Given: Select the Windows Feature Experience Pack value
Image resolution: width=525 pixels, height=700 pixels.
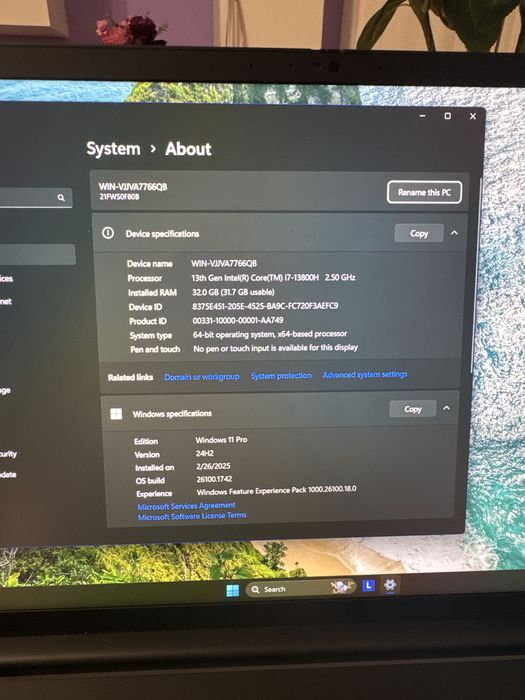Looking at the screenshot, I should point(277,490).
